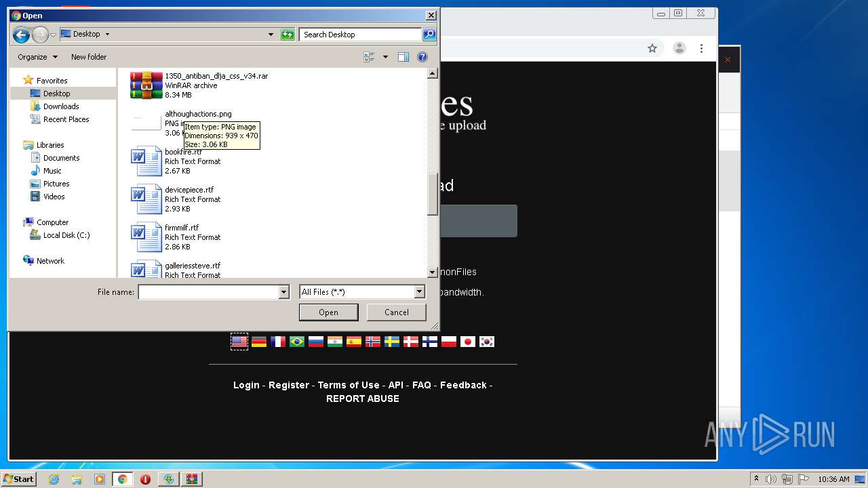Click the forward navigation arrow in Open dialog
Image resolution: width=868 pixels, height=488 pixels.
tap(40, 35)
